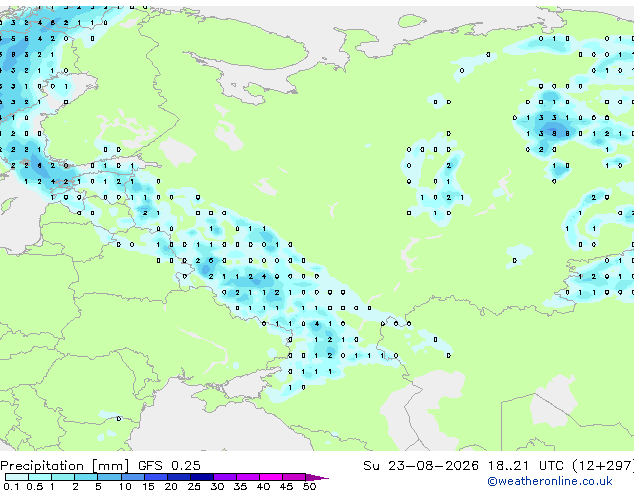Select the 5–10 mm legend swatch

[109, 477]
